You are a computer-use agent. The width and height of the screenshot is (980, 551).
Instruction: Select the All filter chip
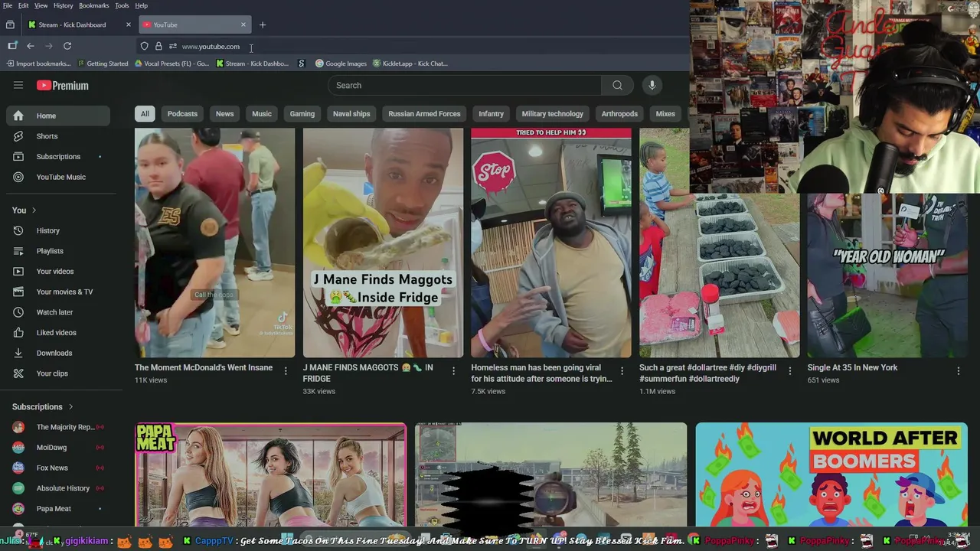pos(145,114)
